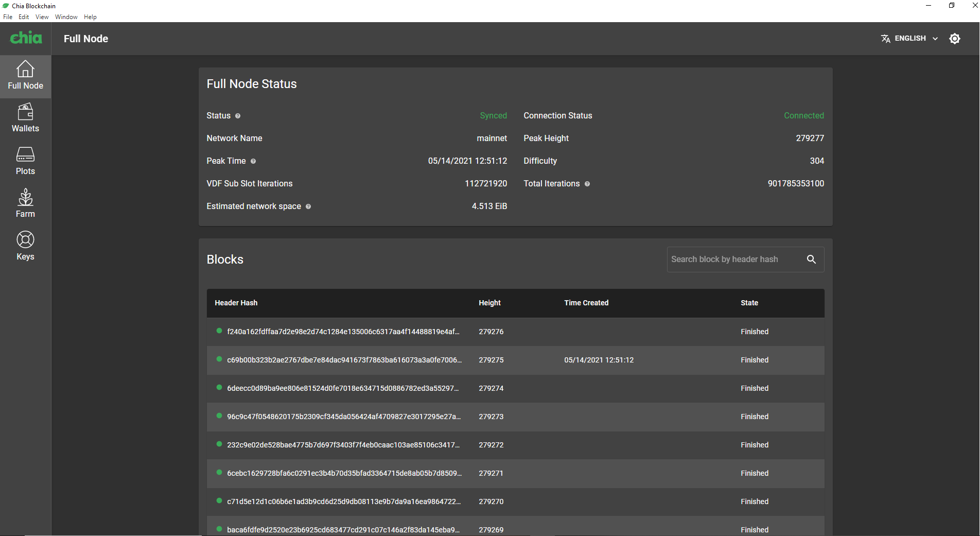Open the Full Node sidebar section
The height and width of the screenshot is (536, 980).
coord(25,76)
